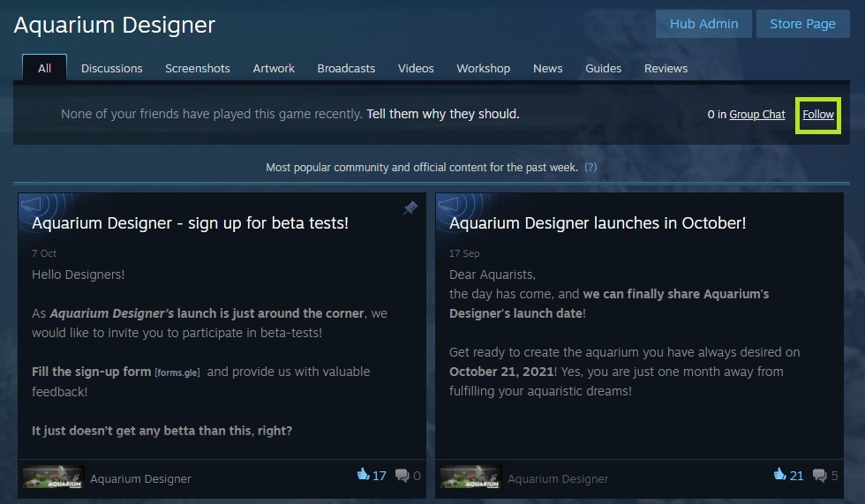Screen dimensions: 865x504
Task: Follow the Aquarium Designer hub
Action: click(818, 114)
